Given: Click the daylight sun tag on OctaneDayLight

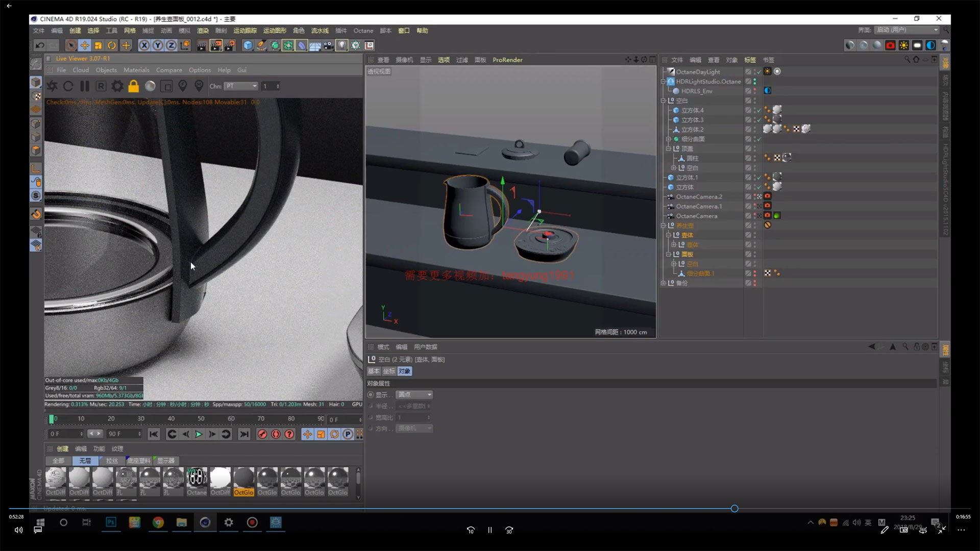Looking at the screenshot, I should pyautogui.click(x=768, y=71).
